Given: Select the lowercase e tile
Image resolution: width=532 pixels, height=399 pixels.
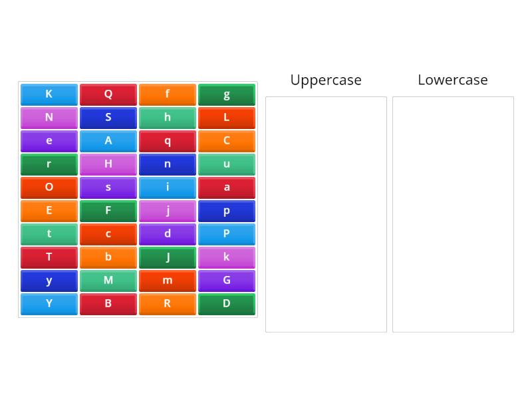Looking at the screenshot, I should pos(49,141).
